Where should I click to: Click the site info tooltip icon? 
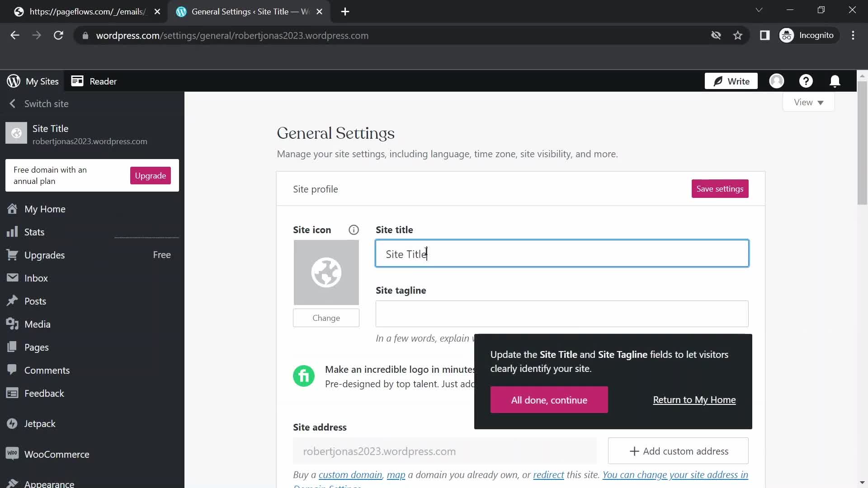pos(354,230)
